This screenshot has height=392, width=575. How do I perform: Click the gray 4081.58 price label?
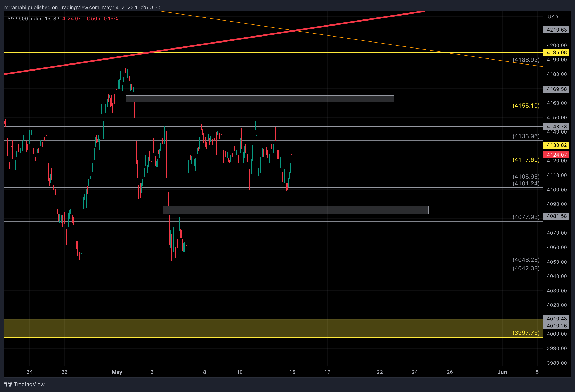[x=556, y=216]
